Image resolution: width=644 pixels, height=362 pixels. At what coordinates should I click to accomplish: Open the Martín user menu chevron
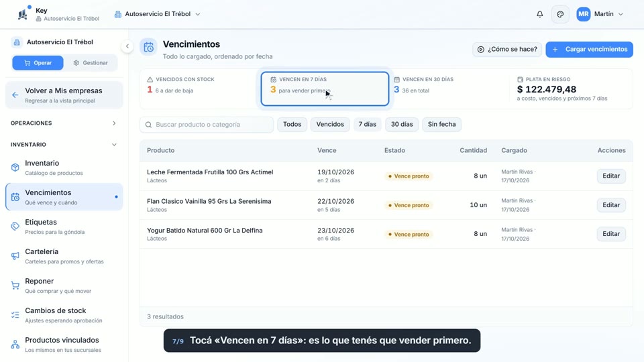(x=621, y=14)
